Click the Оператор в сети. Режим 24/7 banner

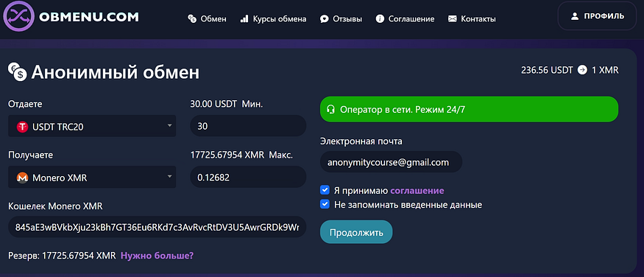pyautogui.click(x=469, y=109)
